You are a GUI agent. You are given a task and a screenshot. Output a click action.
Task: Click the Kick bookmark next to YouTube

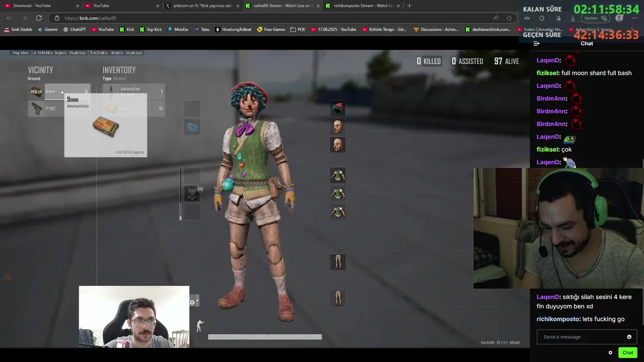tap(127, 30)
